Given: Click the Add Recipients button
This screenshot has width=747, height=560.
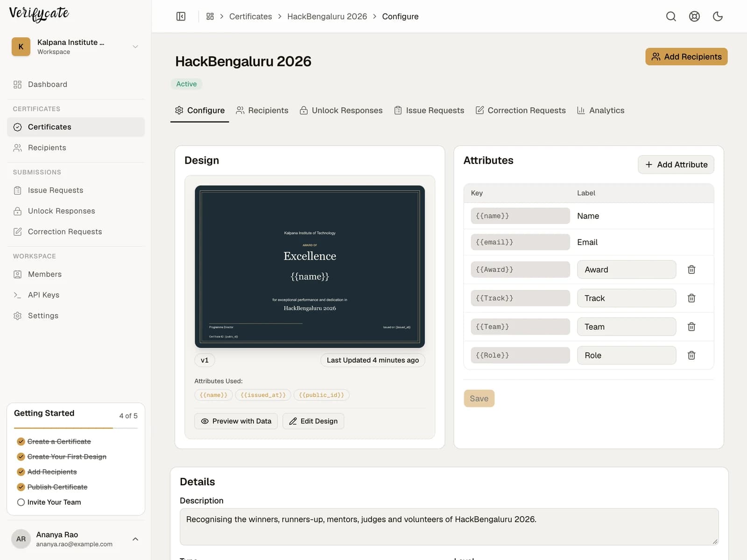Looking at the screenshot, I should [x=686, y=56].
